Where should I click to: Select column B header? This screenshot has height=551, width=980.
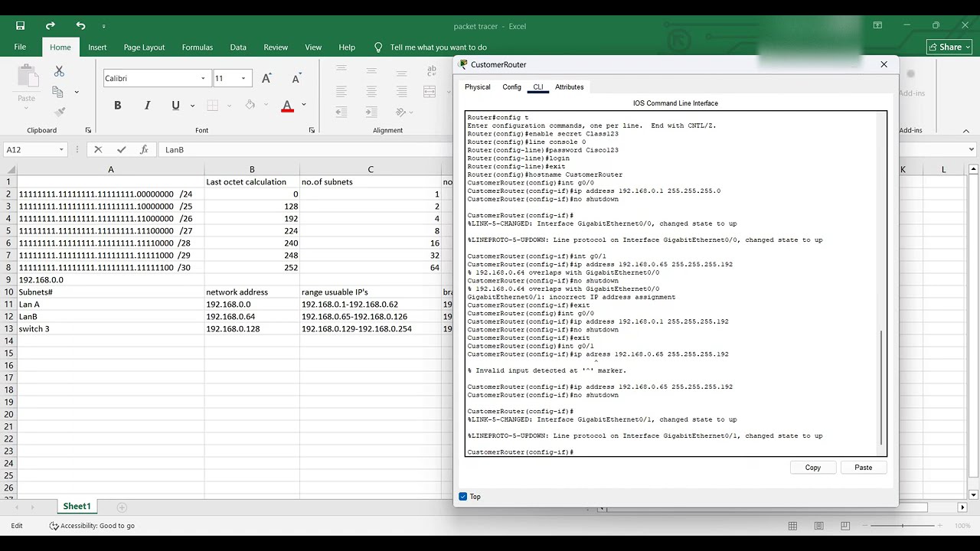252,169
